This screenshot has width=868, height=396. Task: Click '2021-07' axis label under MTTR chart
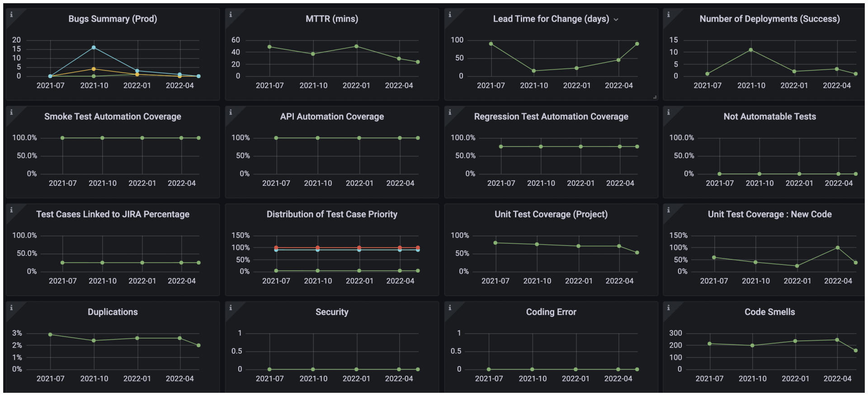click(x=270, y=85)
